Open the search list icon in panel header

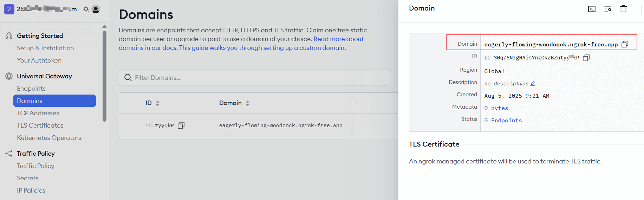[x=607, y=9]
